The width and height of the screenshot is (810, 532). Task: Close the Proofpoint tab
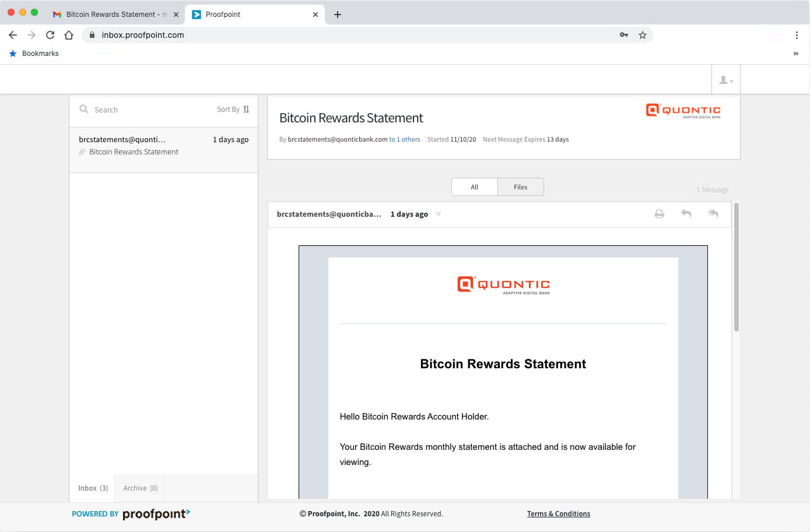pyautogui.click(x=315, y=15)
